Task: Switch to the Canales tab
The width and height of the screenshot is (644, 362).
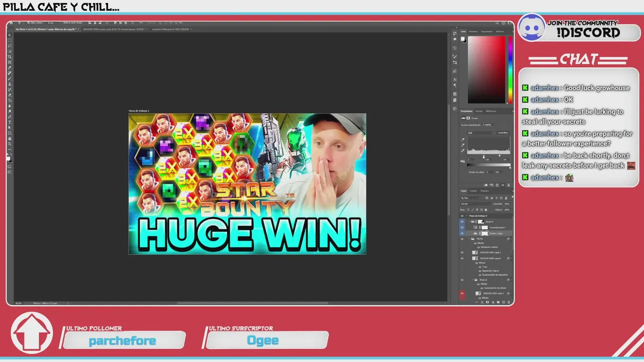Action: click(473, 191)
